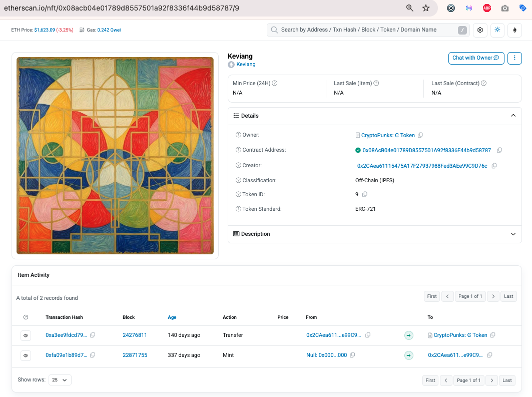Screen dimensions: 532x397
Task: Bookmark this page with star icon
Action: [x=426, y=8]
